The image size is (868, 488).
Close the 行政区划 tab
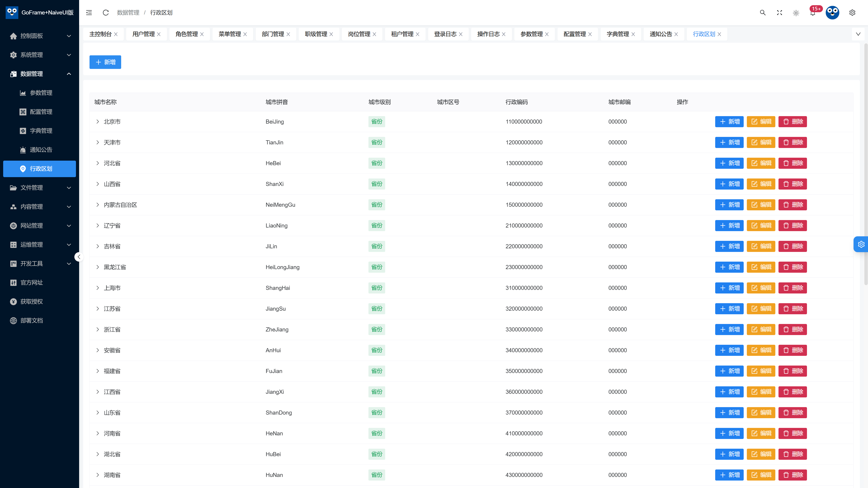(x=719, y=34)
